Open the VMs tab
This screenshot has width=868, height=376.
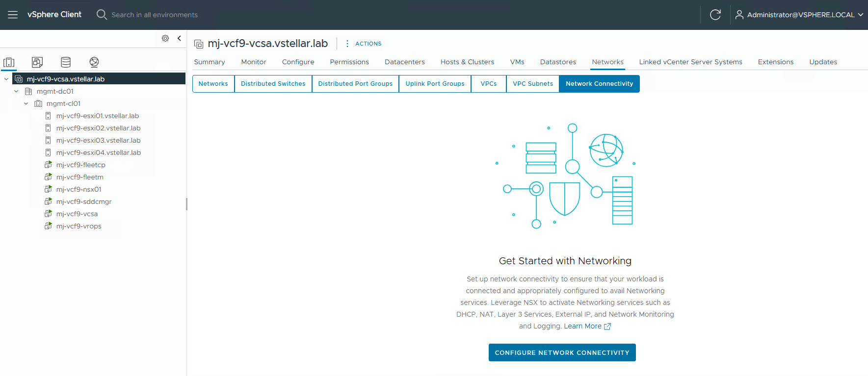[x=517, y=62]
